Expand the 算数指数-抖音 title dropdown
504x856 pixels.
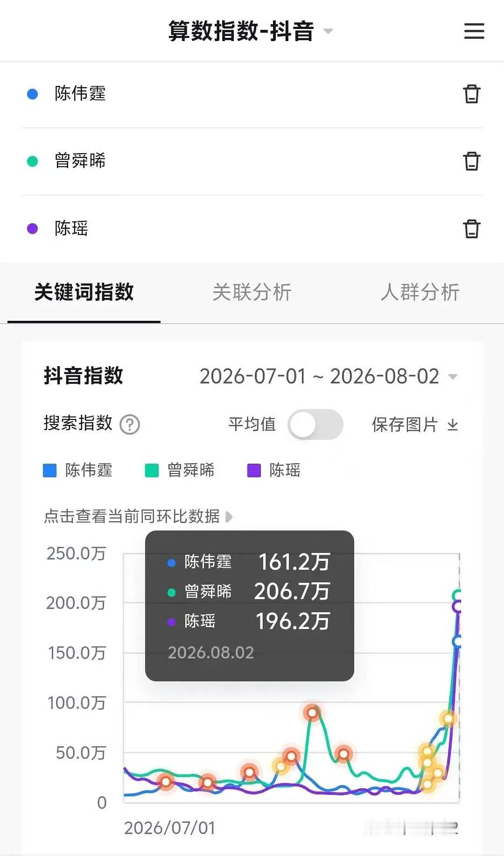[329, 31]
